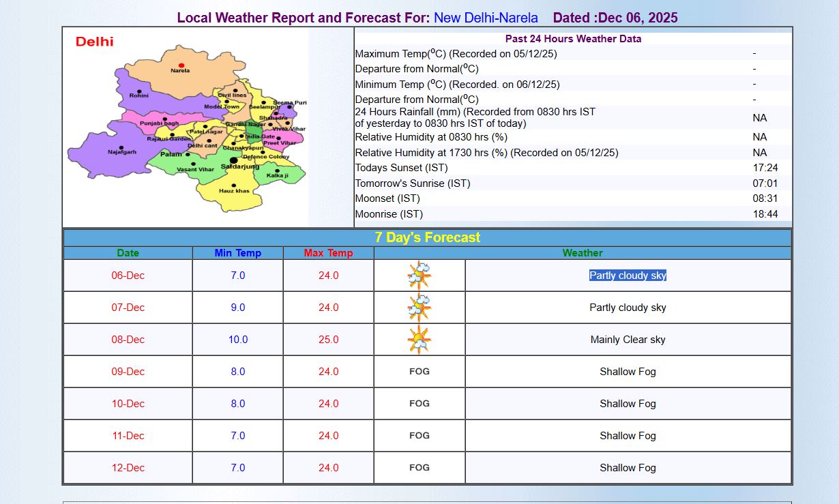Click the 7 Day's Forecast heading
This screenshot has height=504, width=839.
click(427, 237)
